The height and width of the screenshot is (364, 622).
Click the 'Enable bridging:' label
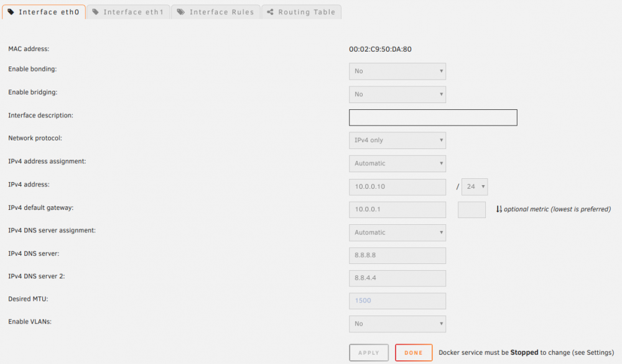32,93
